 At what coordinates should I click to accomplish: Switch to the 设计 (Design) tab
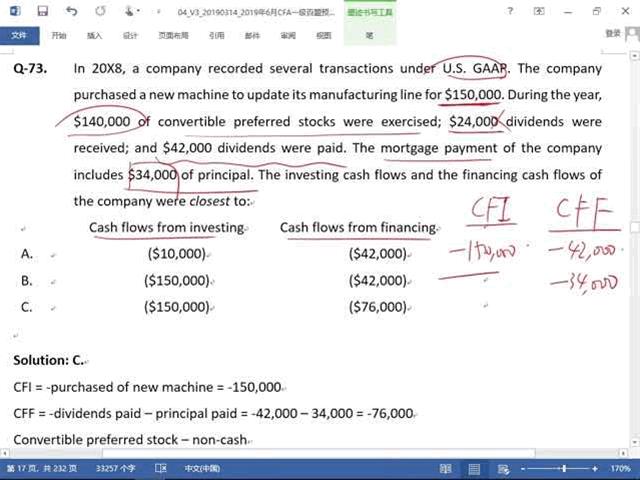[130, 36]
